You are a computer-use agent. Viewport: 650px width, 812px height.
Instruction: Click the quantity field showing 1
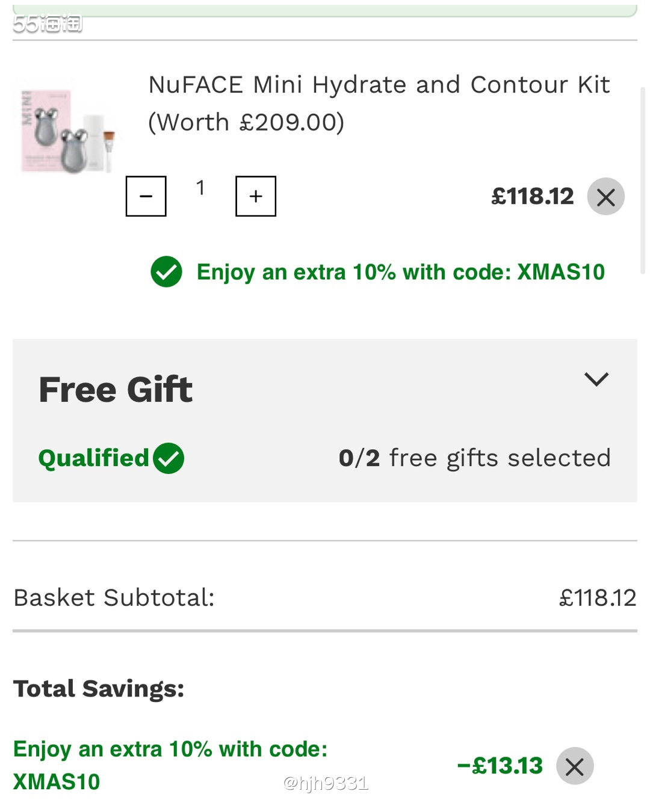pos(200,188)
